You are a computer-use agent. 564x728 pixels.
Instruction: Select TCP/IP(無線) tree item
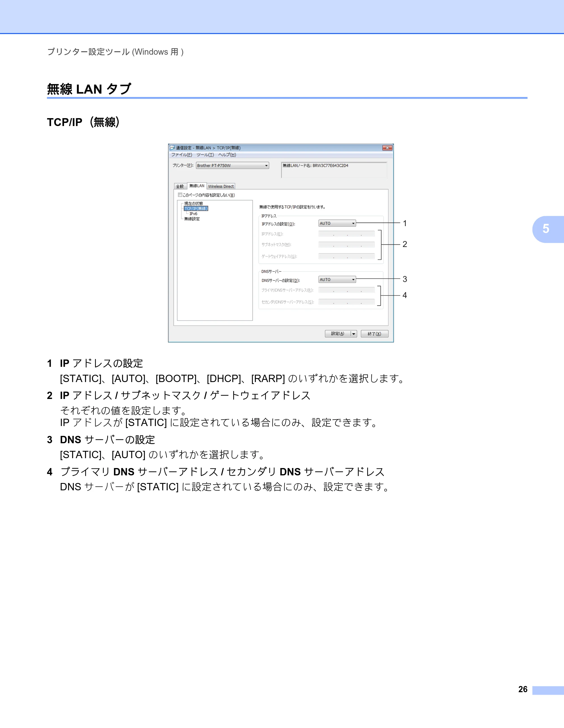tap(196, 208)
